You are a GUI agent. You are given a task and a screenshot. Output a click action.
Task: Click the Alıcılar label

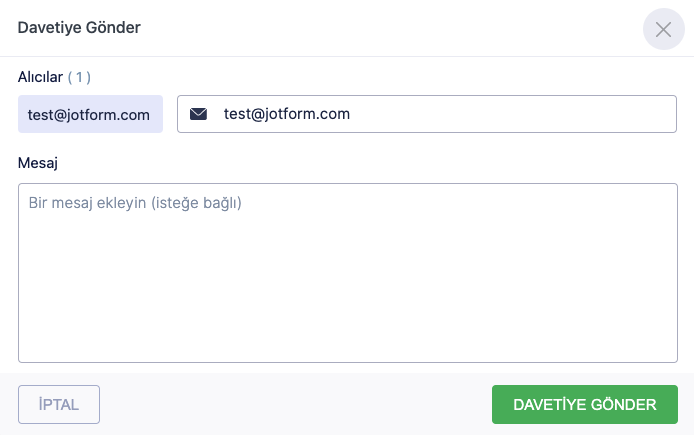[x=40, y=76]
